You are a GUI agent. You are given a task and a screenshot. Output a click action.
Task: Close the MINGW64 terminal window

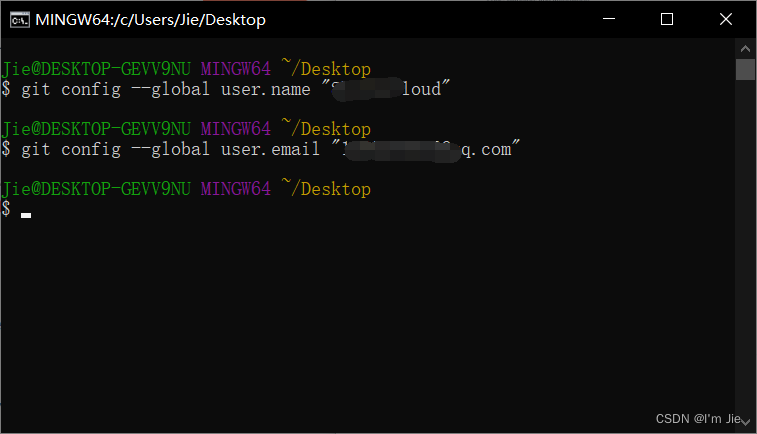coord(726,19)
